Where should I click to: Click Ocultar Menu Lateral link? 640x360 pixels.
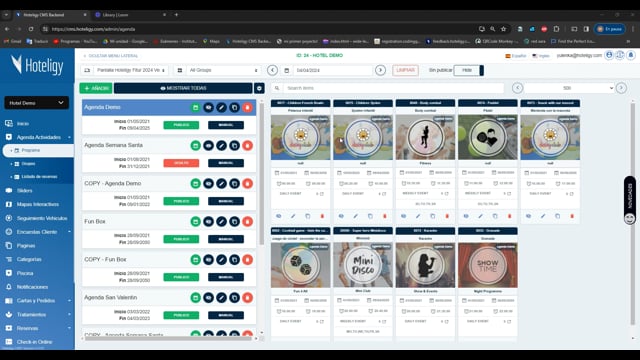(111, 56)
